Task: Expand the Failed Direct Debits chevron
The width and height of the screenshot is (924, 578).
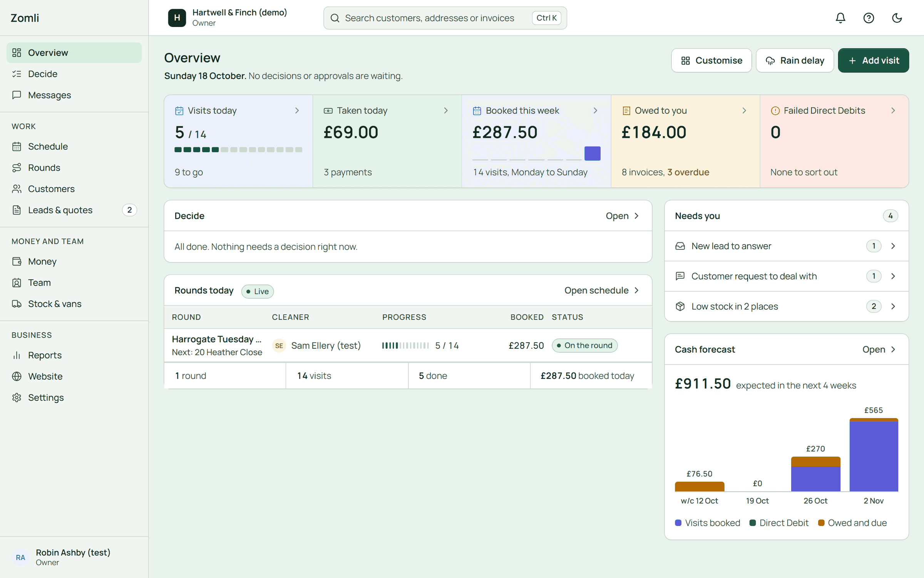Action: click(893, 111)
